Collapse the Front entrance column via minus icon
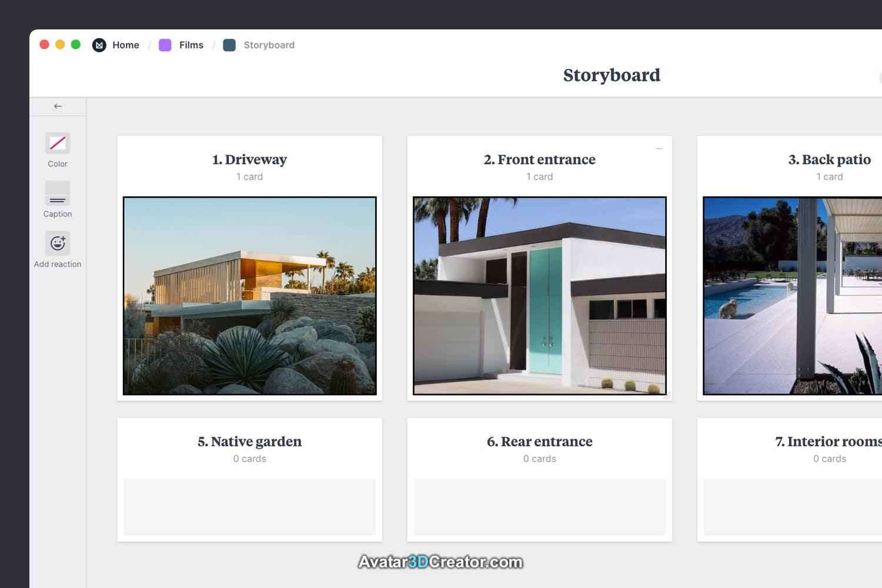 660,149
